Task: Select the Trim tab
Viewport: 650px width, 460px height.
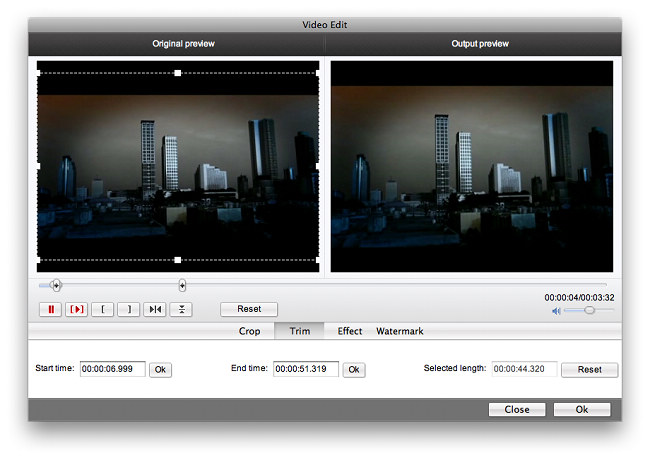Action: tap(299, 331)
